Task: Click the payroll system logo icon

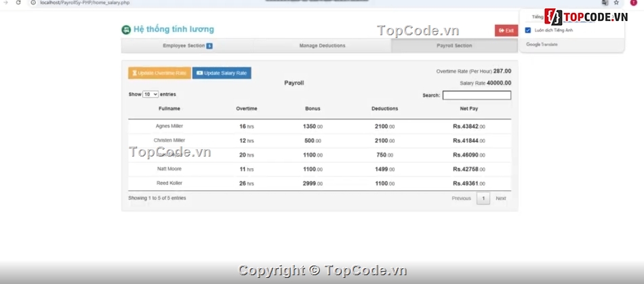Action: tap(126, 30)
